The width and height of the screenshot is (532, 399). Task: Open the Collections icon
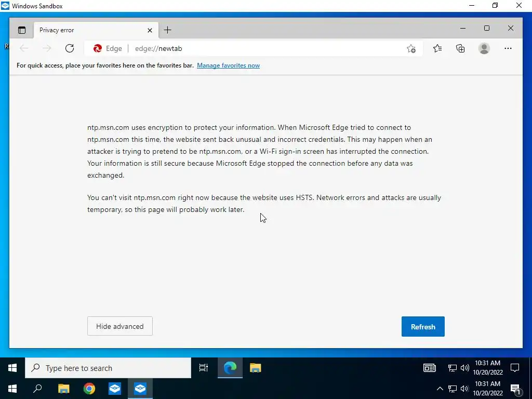460,48
